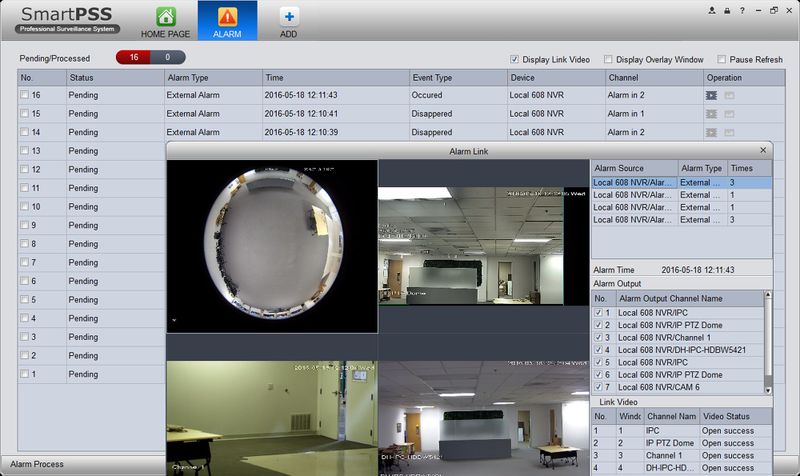
Task: Check the Pause Refresh option
Action: click(x=722, y=60)
